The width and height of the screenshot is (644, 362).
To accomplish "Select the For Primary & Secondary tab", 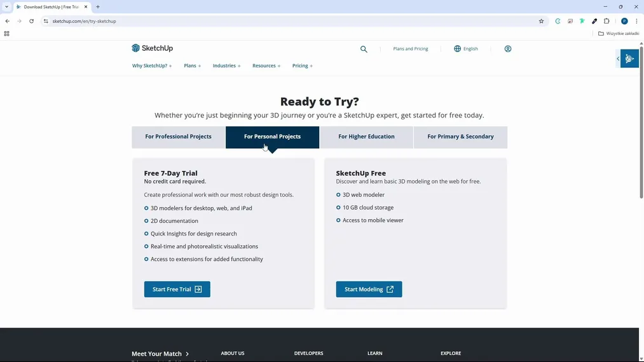I will point(460,137).
